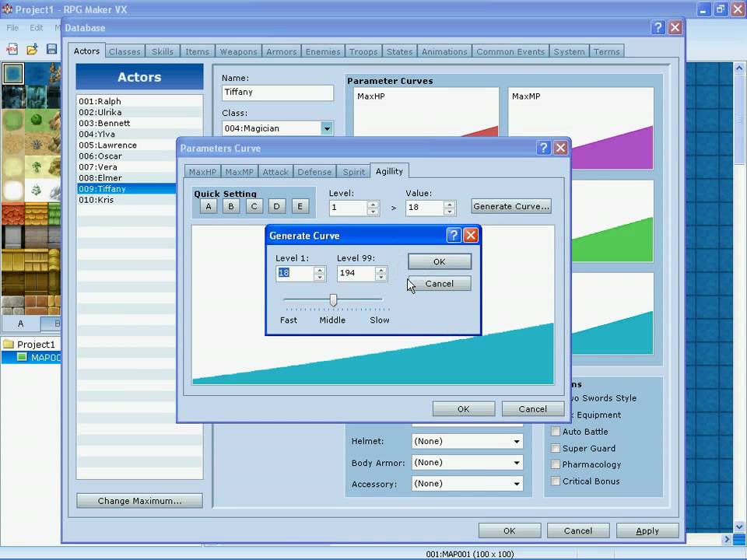Click OK in the Parameters Curve dialog
The height and width of the screenshot is (560, 747).
[464, 409]
